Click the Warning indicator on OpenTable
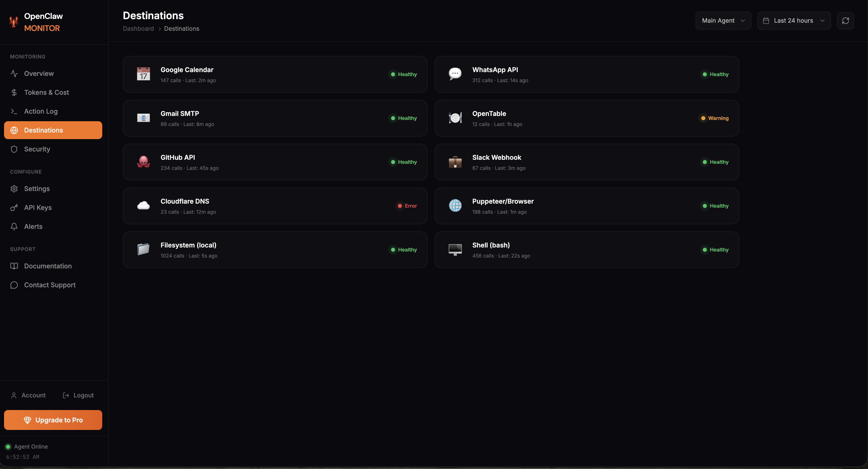Viewport: 868px width, 469px height. pyautogui.click(x=714, y=118)
